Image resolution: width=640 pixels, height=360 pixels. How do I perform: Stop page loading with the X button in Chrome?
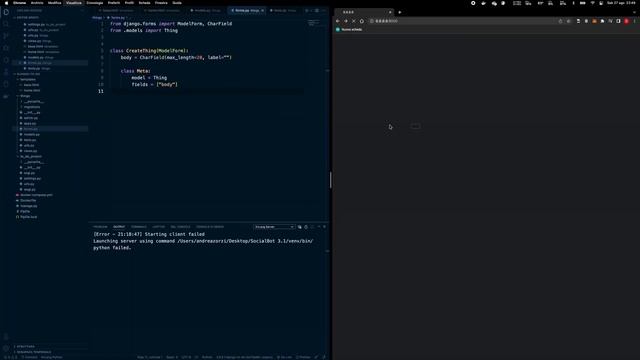pyautogui.click(x=353, y=21)
